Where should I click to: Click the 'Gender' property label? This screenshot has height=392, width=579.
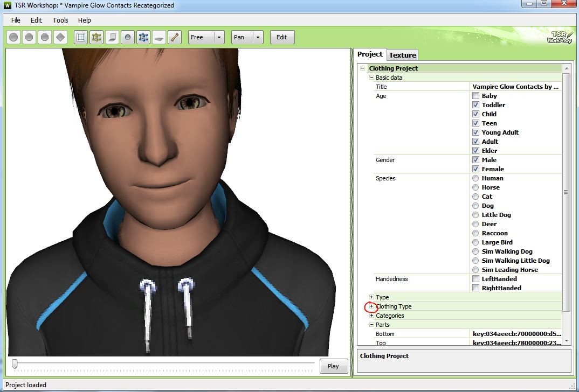(385, 160)
